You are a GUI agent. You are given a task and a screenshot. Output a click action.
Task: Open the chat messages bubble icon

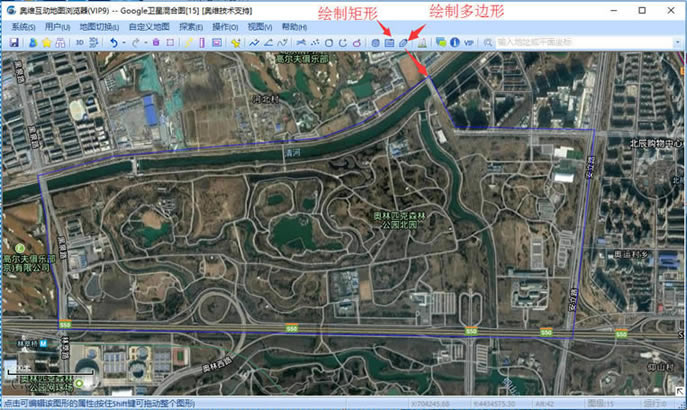[441, 42]
